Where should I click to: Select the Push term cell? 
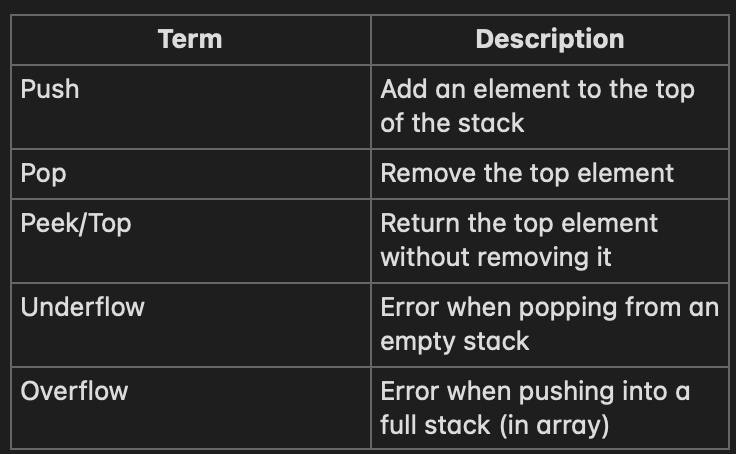[191, 107]
